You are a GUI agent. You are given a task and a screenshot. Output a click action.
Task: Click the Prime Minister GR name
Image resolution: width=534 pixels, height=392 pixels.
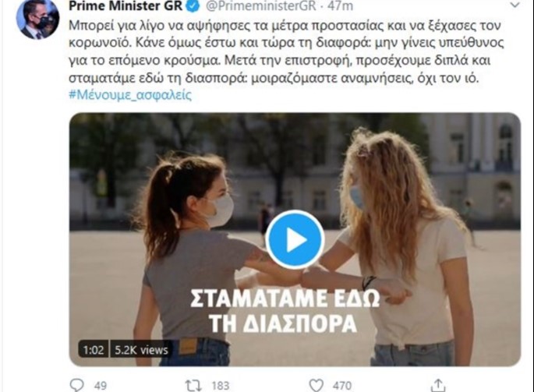click(126, 5)
